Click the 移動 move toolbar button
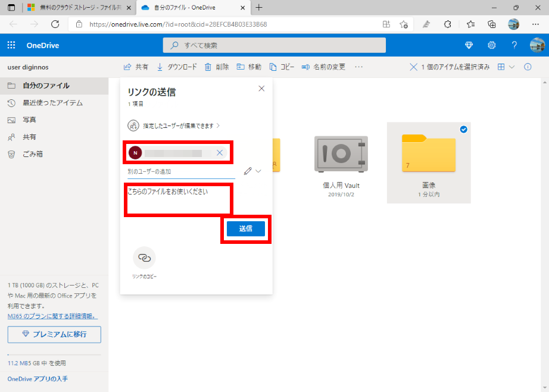Image resolution: width=549 pixels, height=392 pixels. tap(249, 67)
